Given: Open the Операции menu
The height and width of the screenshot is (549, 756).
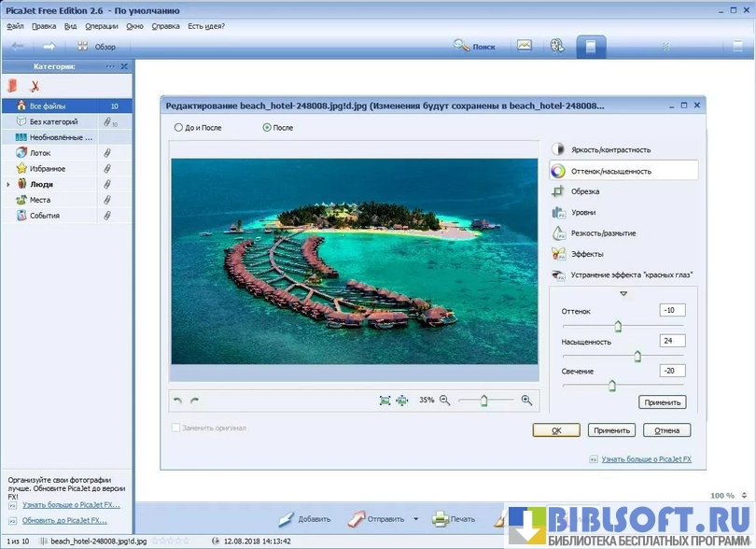Looking at the screenshot, I should click(102, 26).
